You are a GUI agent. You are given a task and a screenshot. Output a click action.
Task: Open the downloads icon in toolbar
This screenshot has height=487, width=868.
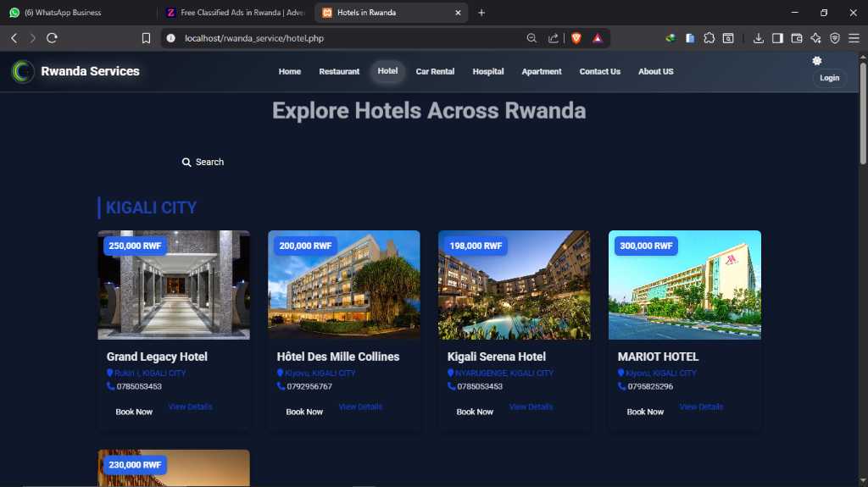pyautogui.click(x=759, y=38)
